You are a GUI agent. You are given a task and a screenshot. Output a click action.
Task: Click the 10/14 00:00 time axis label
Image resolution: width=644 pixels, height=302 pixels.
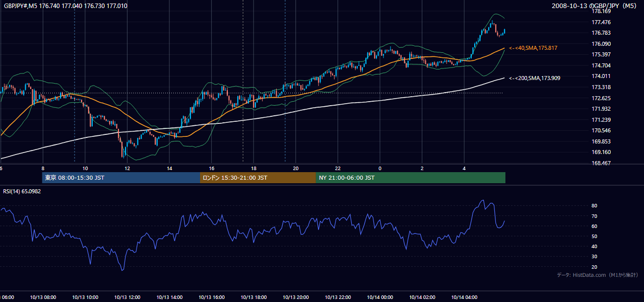coord(380,297)
